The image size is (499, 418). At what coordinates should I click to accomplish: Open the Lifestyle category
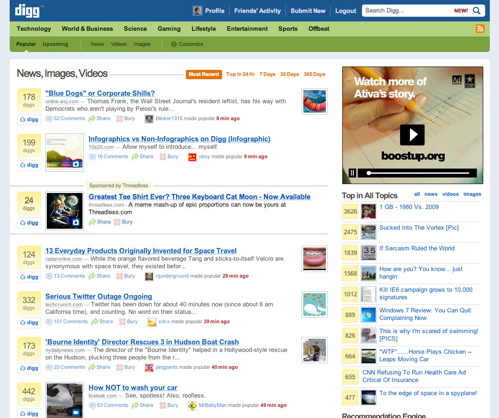tap(204, 29)
